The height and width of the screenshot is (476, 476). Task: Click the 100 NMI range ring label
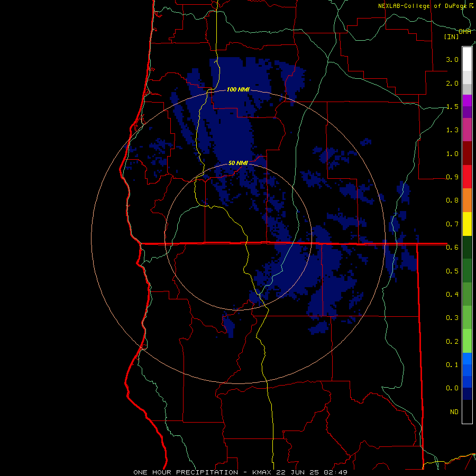coord(238,89)
